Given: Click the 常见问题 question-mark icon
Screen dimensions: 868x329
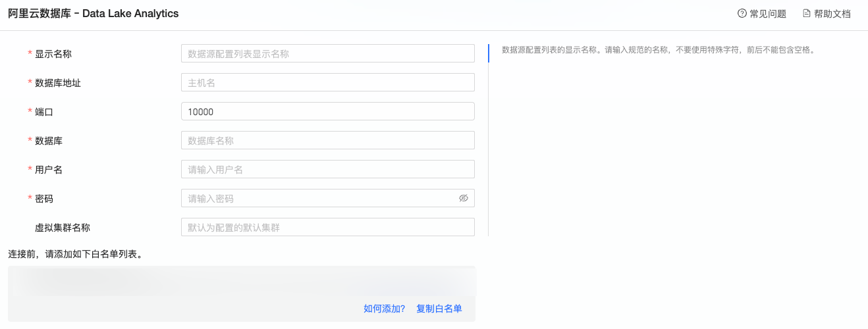Looking at the screenshot, I should (742, 14).
